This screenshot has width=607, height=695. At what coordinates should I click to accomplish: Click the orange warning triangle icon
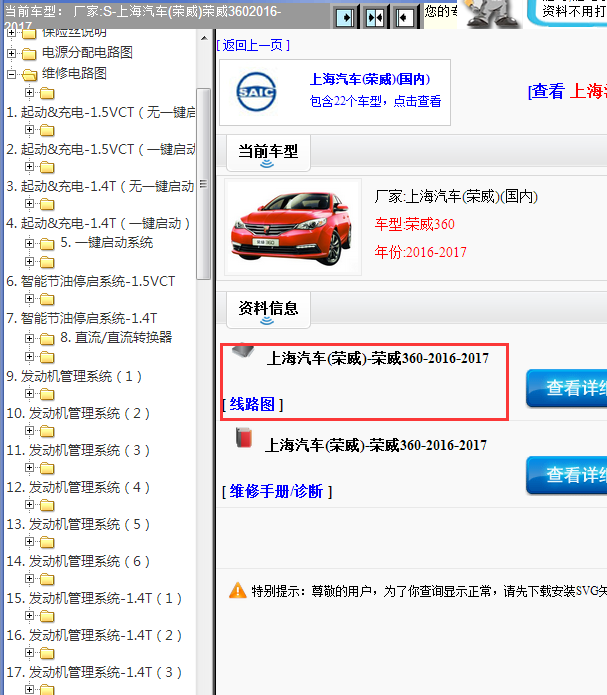pos(238,590)
